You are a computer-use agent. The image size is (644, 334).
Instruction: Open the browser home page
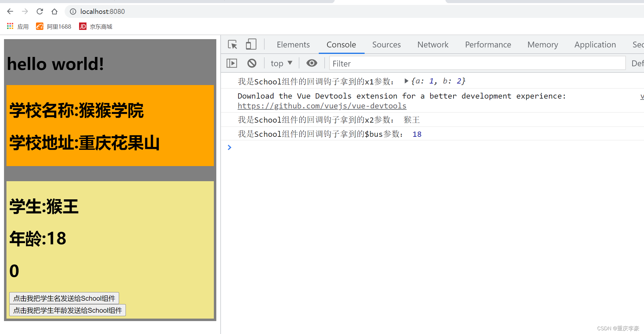(x=54, y=12)
